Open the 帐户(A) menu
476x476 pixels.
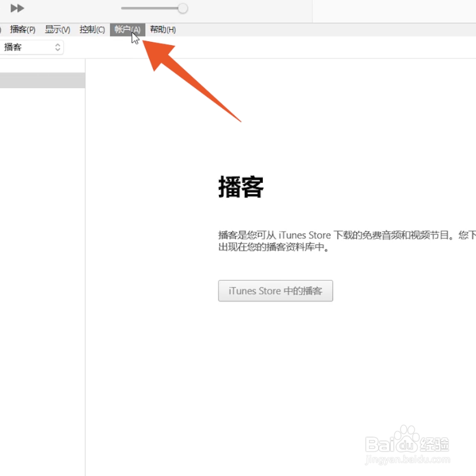128,30
